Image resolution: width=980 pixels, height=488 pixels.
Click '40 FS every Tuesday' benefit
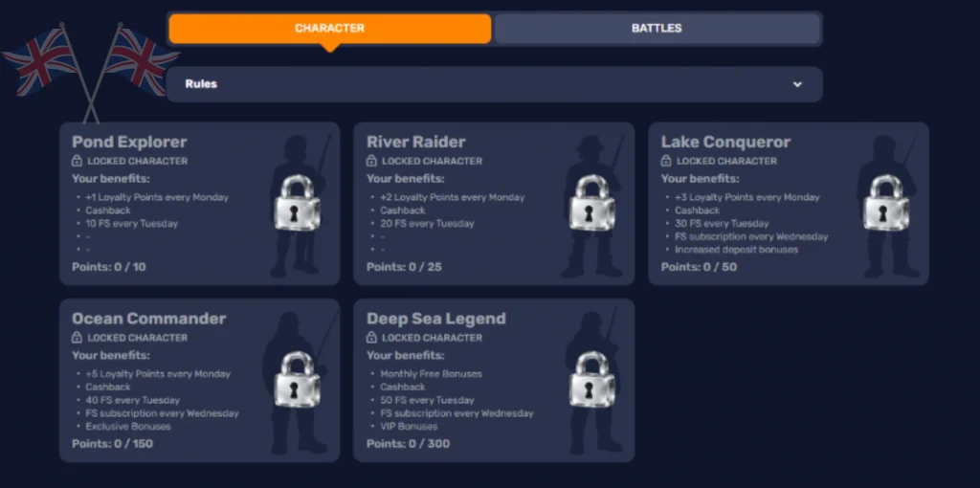(x=132, y=401)
